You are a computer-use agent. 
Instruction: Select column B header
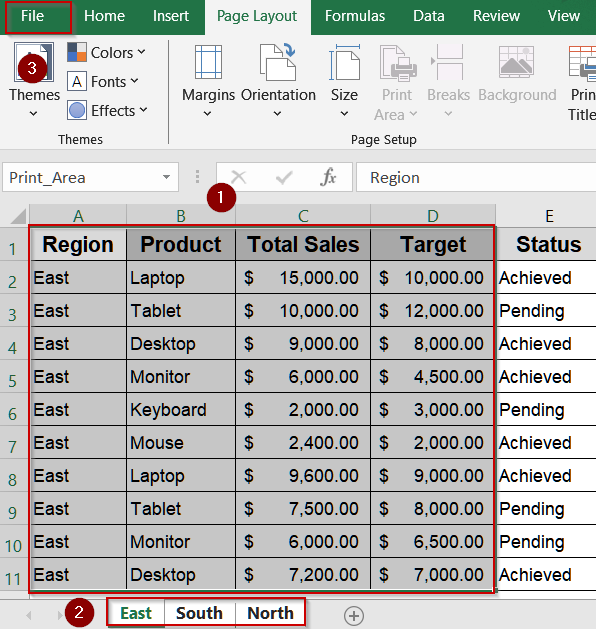coord(181,216)
